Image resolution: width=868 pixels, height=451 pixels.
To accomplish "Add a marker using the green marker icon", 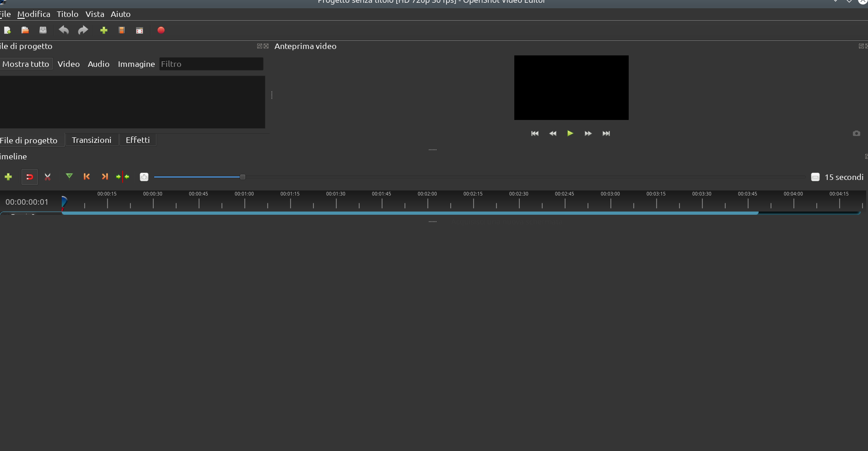I will pos(69,177).
